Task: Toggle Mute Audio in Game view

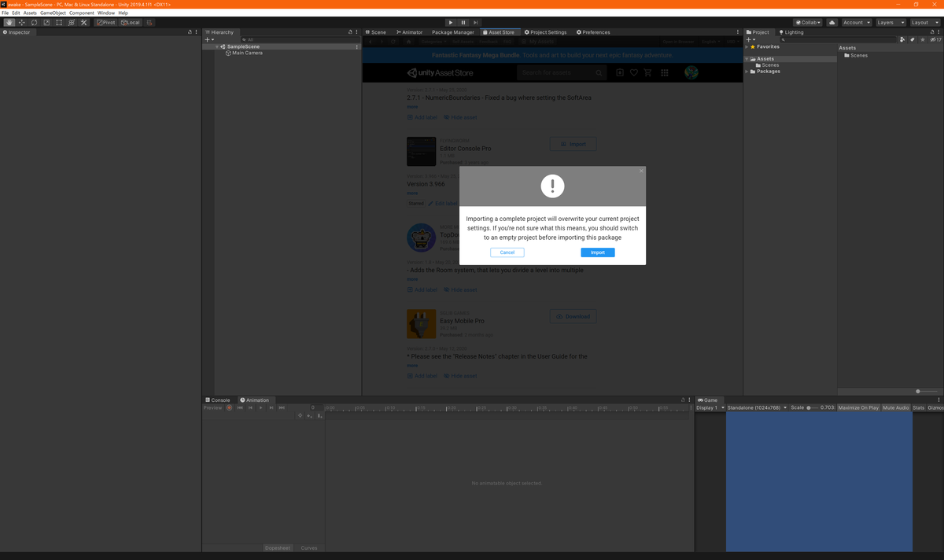Action: click(896, 407)
